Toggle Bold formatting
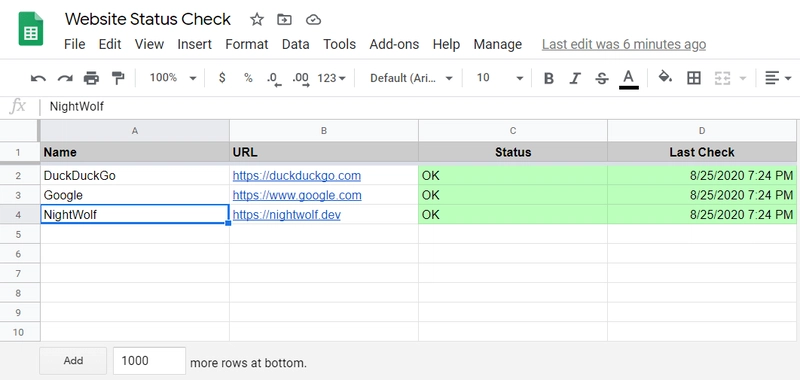Image resolution: width=800 pixels, height=380 pixels. (549, 78)
